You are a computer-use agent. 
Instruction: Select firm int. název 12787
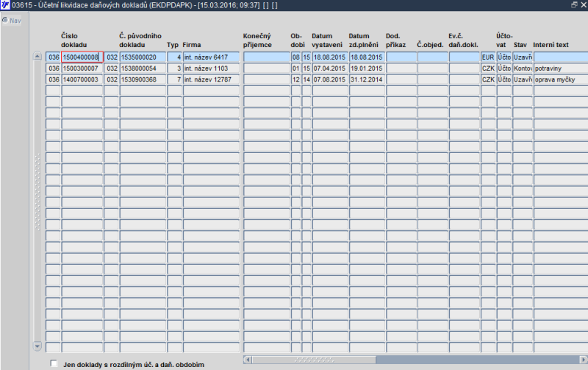(211, 79)
